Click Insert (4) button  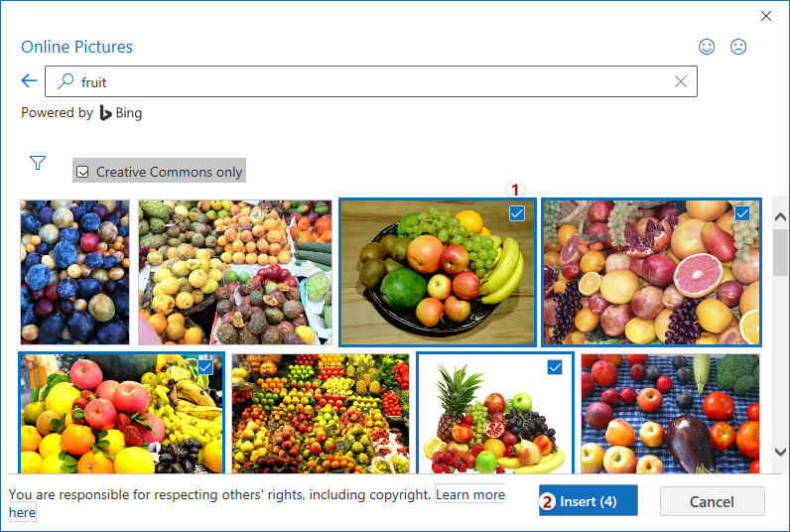(588, 501)
